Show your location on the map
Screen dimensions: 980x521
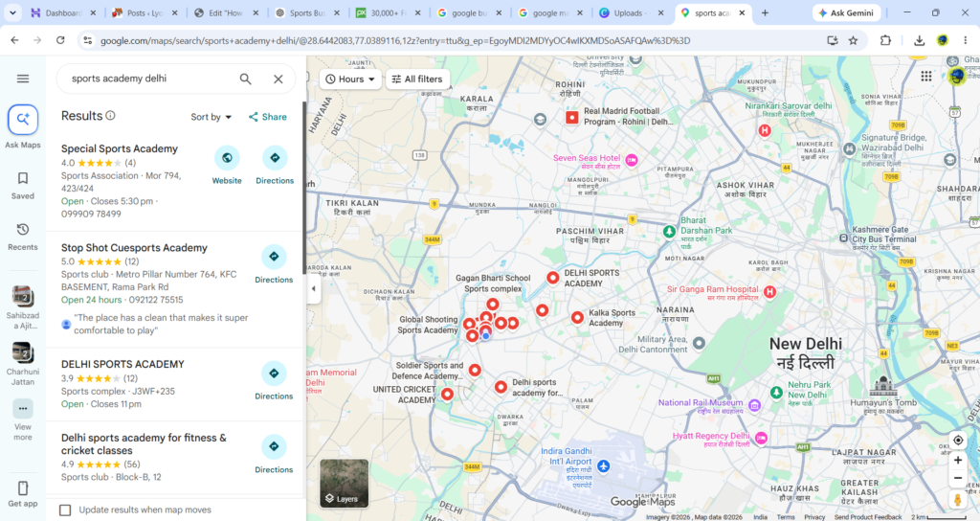[x=957, y=441]
